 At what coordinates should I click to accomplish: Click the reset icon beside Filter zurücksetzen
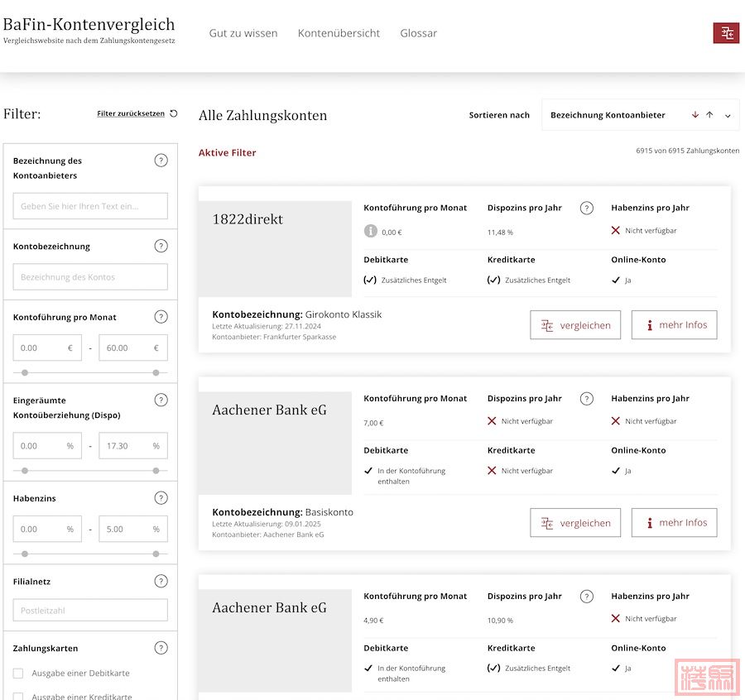click(x=174, y=113)
